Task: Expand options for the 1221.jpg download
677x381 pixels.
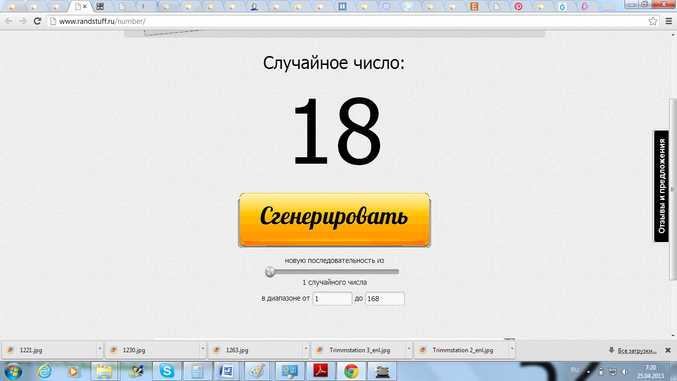Action: (99, 350)
